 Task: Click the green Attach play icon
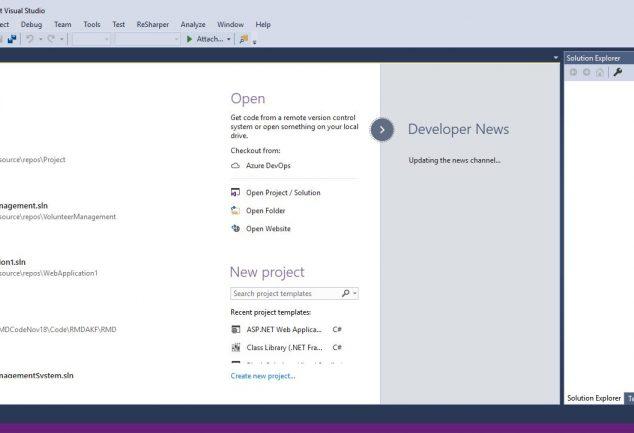pyautogui.click(x=189, y=39)
